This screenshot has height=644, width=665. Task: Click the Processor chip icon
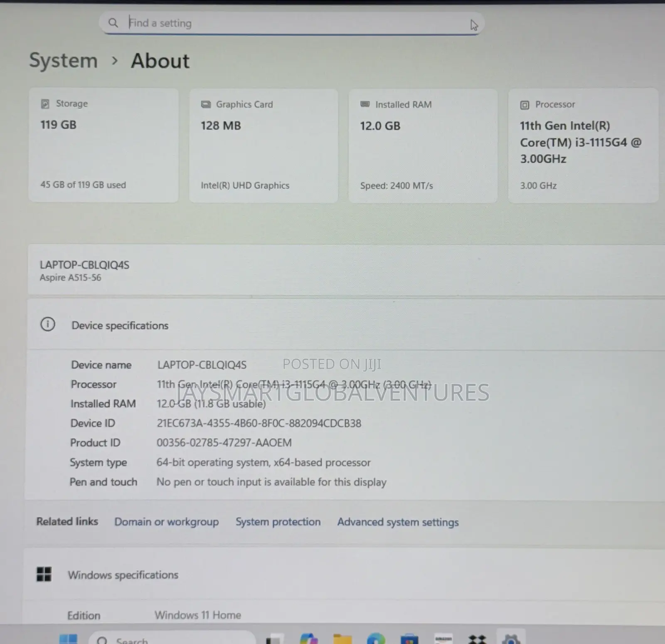coord(525,105)
